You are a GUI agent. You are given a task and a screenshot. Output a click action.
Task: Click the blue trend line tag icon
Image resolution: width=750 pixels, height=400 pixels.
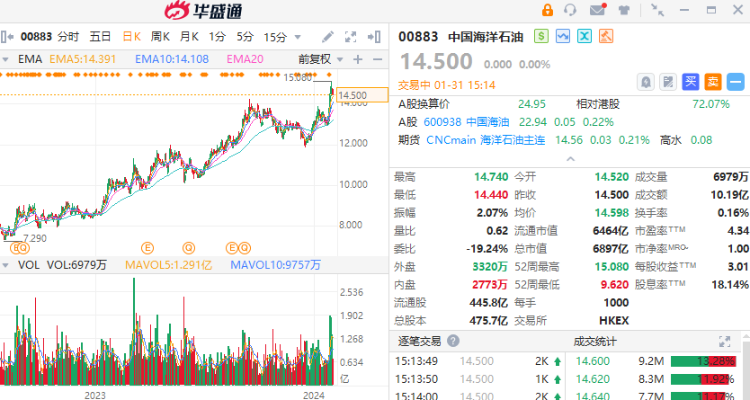click(x=562, y=36)
